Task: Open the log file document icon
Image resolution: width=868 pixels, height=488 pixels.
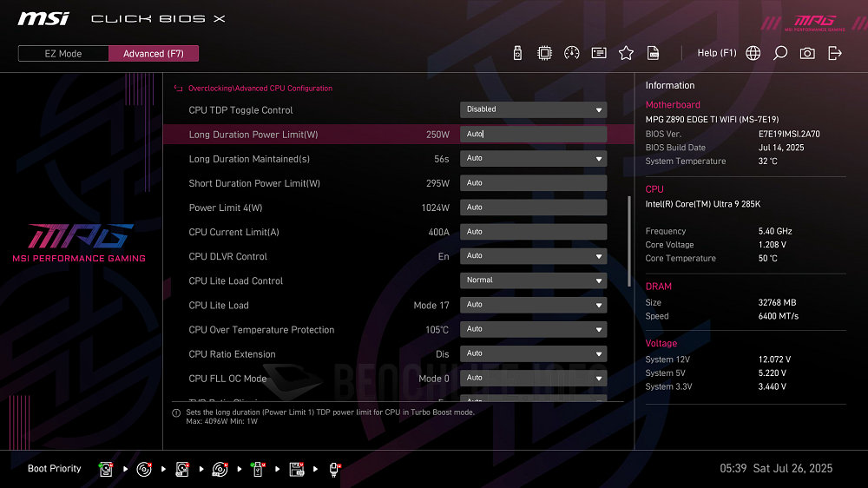Action: 654,53
